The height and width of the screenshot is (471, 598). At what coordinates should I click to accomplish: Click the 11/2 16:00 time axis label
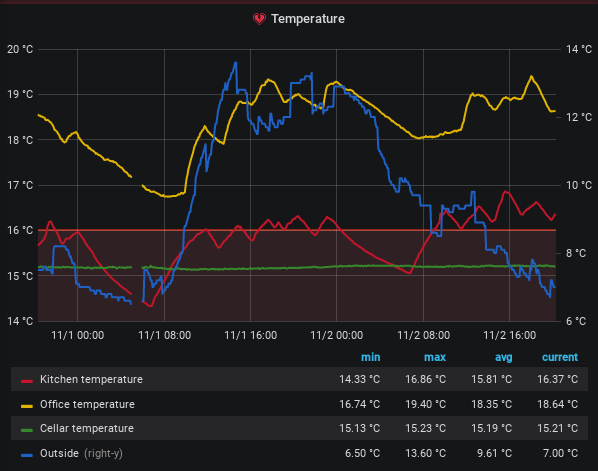(510, 335)
